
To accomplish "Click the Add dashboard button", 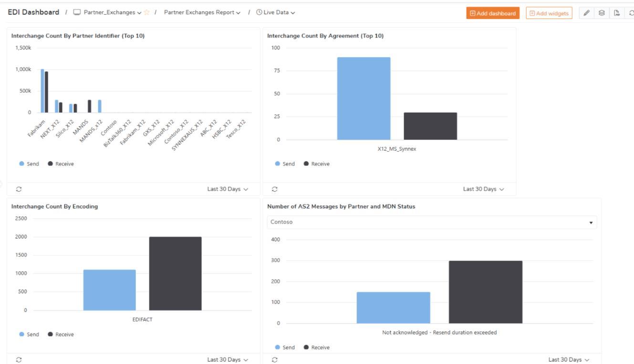I will click(492, 13).
